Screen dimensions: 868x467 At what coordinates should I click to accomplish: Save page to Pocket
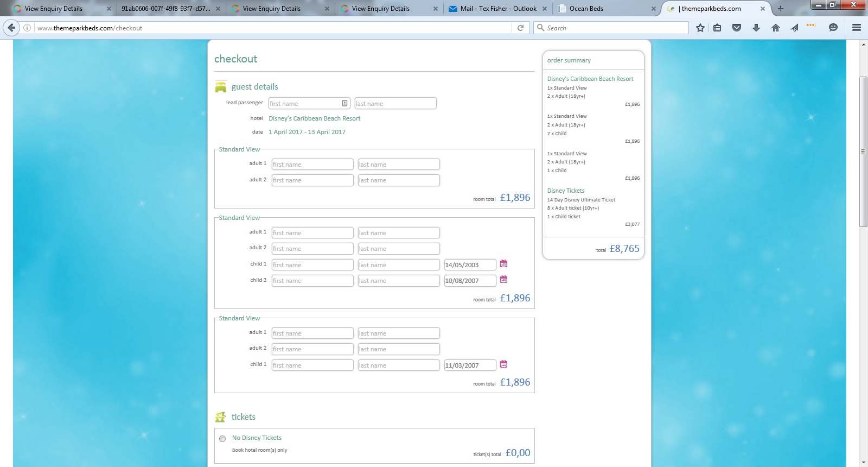click(x=737, y=28)
